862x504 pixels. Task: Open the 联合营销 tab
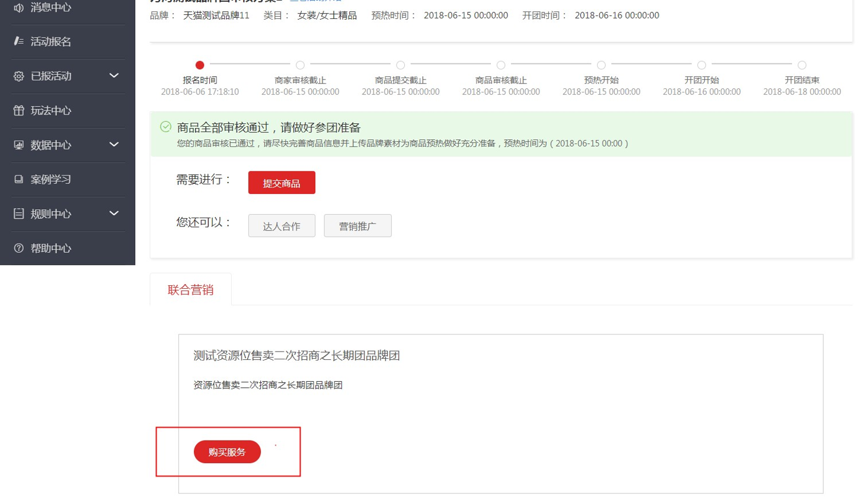pos(190,289)
